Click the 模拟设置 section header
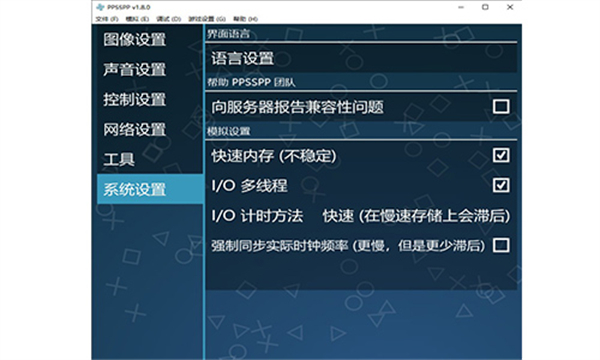Viewport: 600px width, 360px height. (228, 131)
